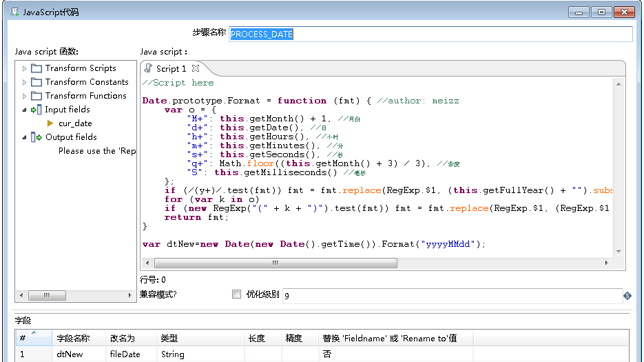Screen dimensions: 644x362
Task: Click the Transform Constants folder icon
Action: coord(37,82)
